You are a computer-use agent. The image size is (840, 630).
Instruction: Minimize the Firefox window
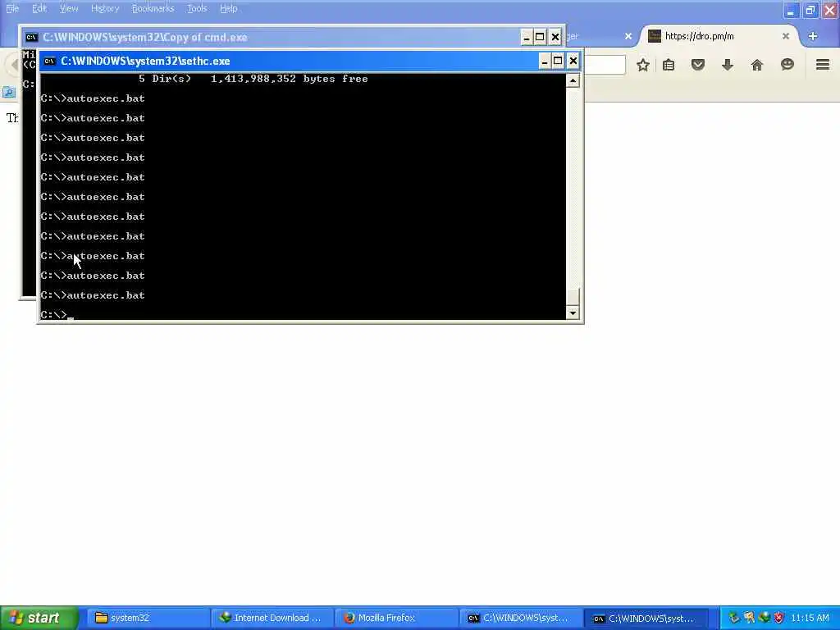pos(791,10)
